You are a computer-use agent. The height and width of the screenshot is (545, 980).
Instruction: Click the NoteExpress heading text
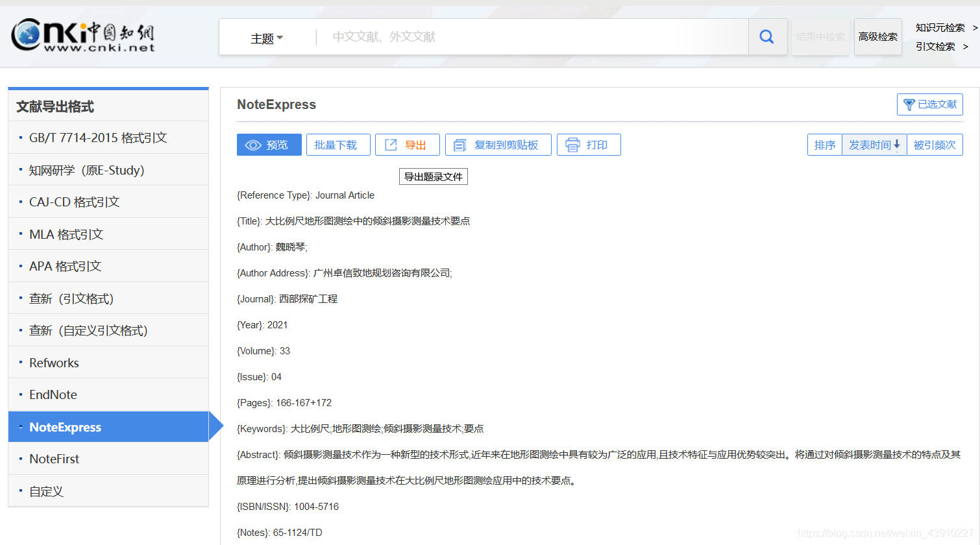coord(276,104)
